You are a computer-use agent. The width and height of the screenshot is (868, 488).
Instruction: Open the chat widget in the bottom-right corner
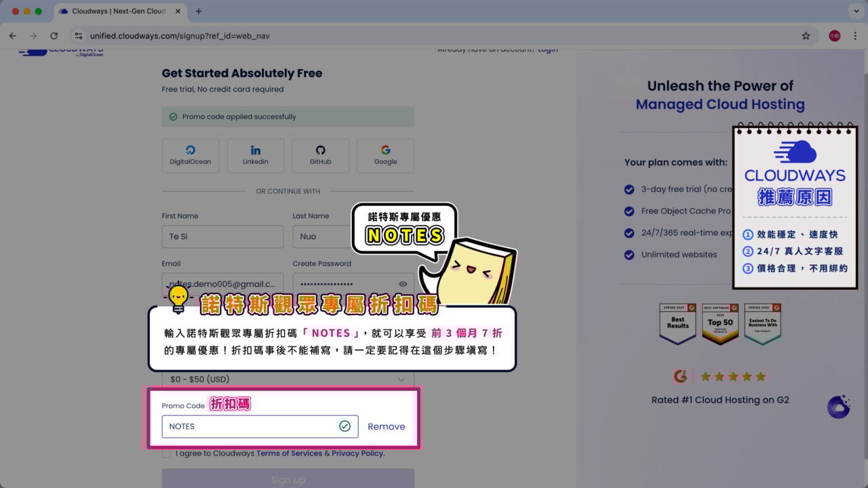pyautogui.click(x=838, y=406)
